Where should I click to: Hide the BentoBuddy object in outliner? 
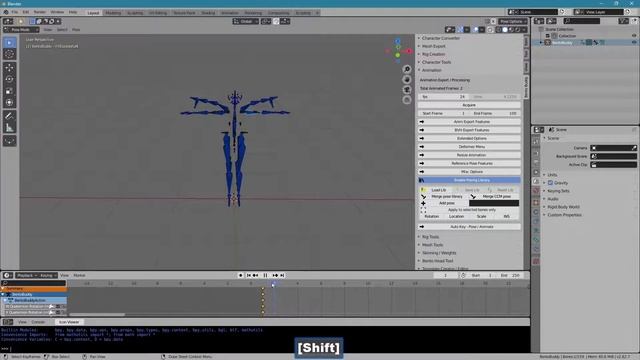pyautogui.click(x=634, y=42)
